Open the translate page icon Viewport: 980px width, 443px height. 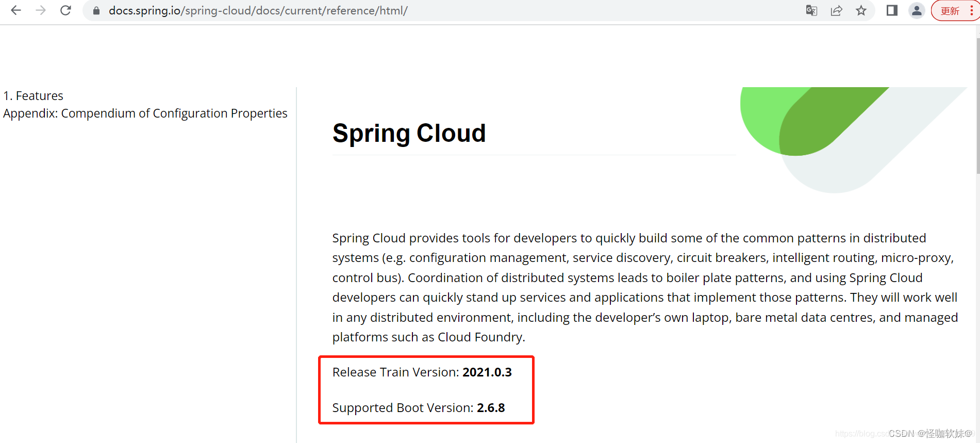(x=811, y=10)
